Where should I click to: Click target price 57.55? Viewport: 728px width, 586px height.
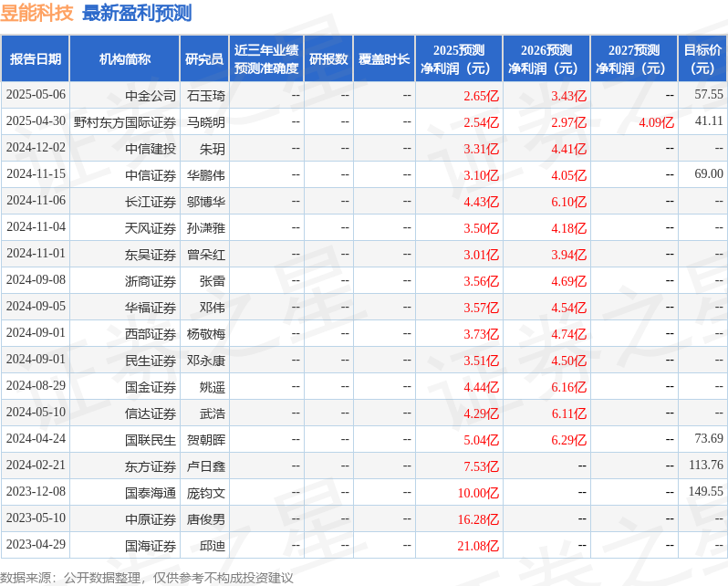pos(709,94)
